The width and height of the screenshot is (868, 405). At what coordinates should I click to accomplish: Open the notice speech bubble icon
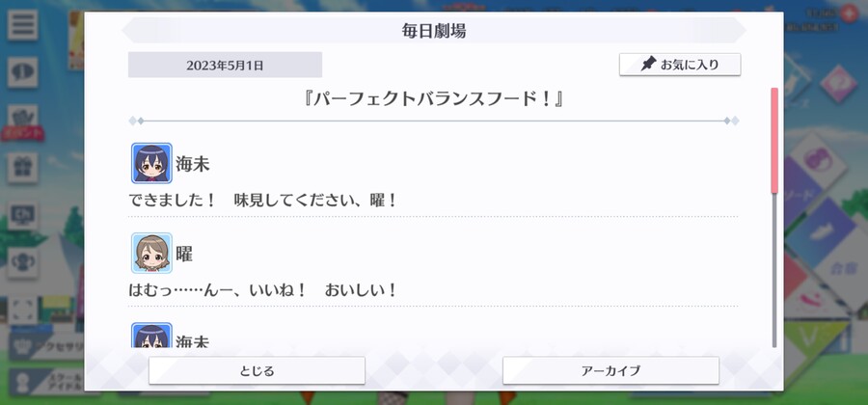coord(23,72)
